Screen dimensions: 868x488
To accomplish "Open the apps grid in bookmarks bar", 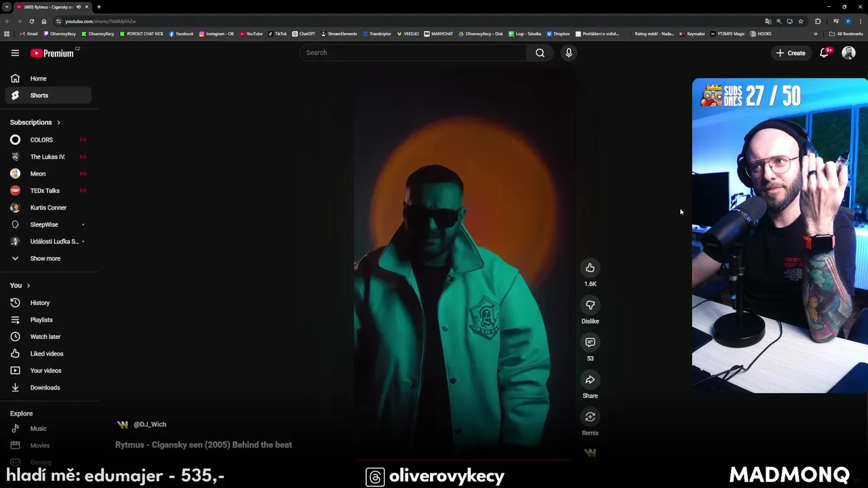I will coord(7,34).
